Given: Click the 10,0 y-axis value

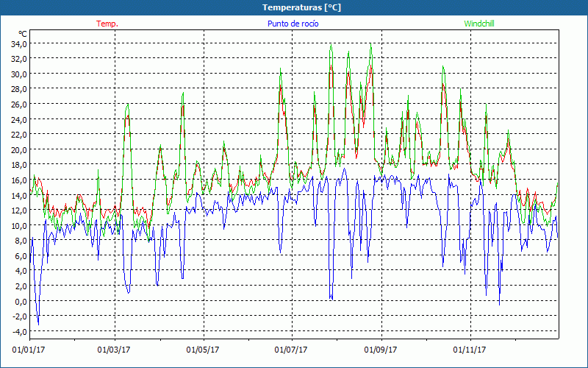Looking at the screenshot, I should (20, 226).
